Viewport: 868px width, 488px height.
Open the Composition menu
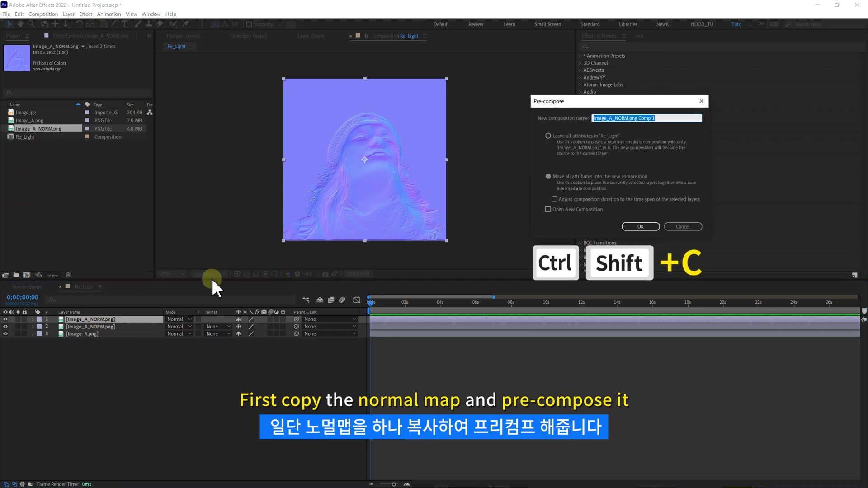pyautogui.click(x=43, y=14)
